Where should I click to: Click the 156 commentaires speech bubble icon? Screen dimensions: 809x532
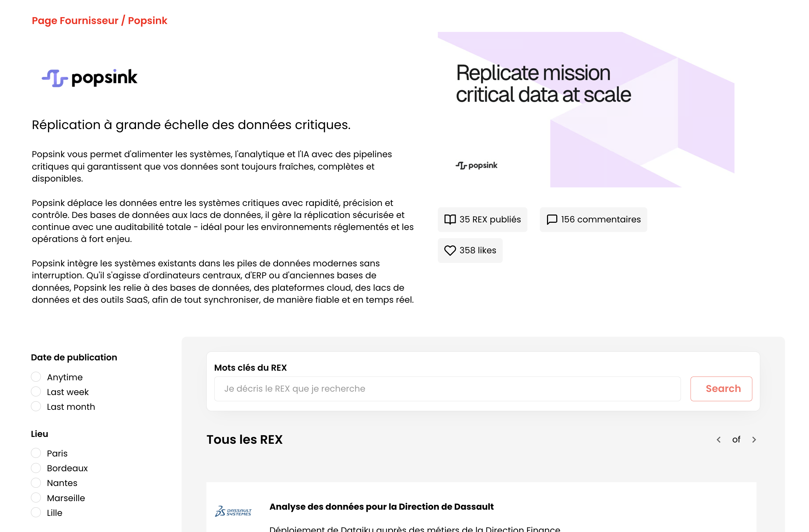(553, 220)
